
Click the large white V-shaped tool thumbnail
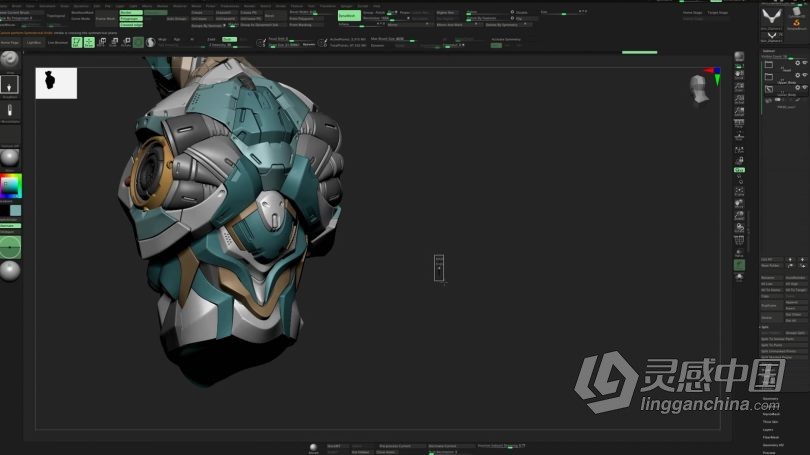pyautogui.click(x=771, y=18)
